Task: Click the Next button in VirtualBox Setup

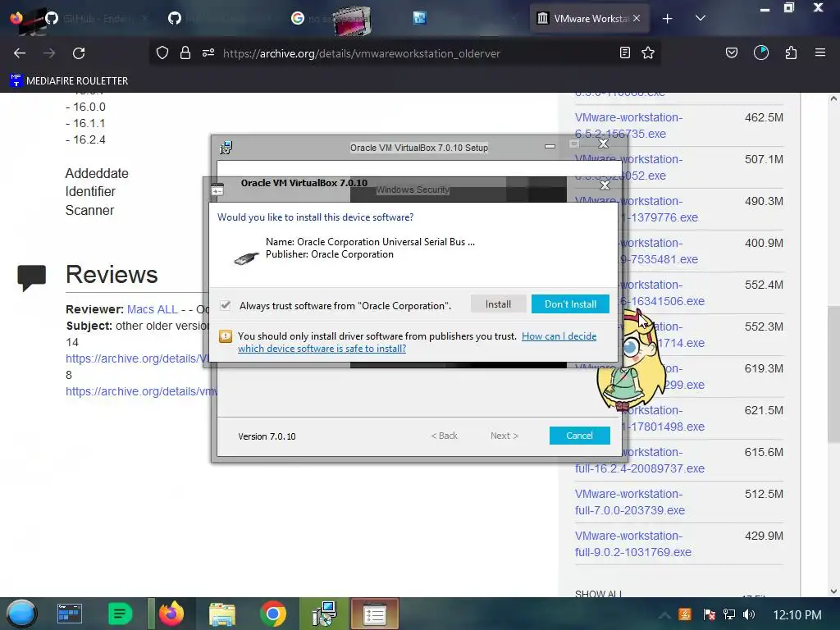Action: [x=504, y=436]
